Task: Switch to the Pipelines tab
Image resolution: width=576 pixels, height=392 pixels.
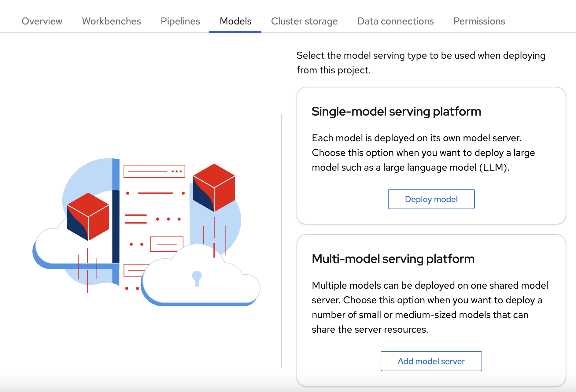Action: [x=180, y=21]
